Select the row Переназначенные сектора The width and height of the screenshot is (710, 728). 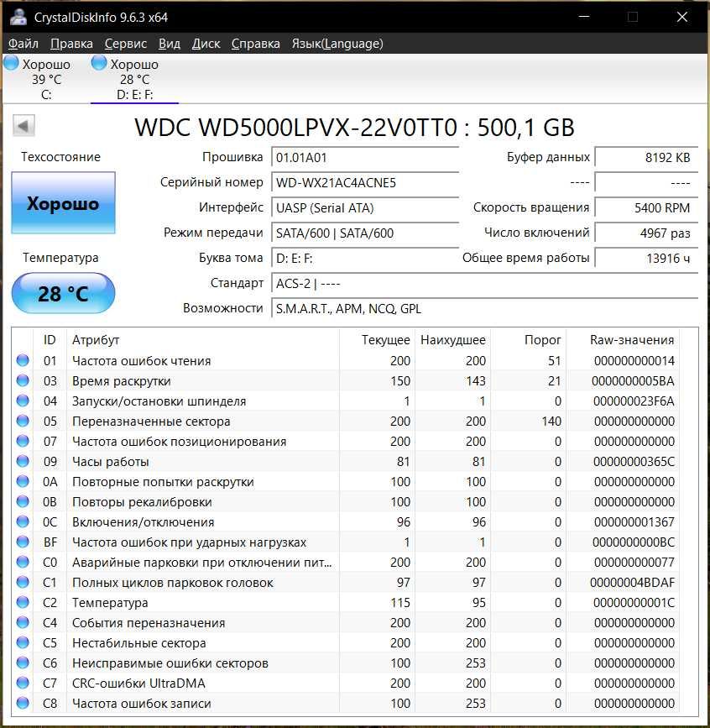coord(346,422)
